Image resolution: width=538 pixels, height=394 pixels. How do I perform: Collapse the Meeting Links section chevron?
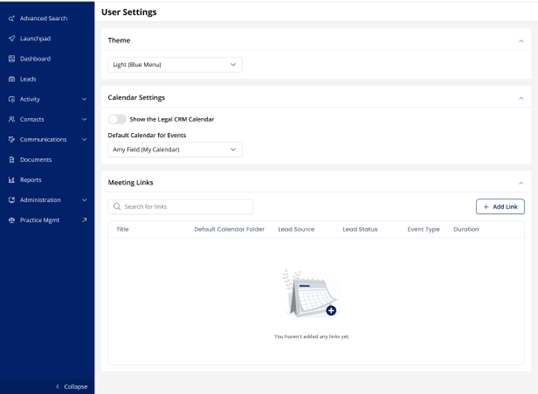521,183
